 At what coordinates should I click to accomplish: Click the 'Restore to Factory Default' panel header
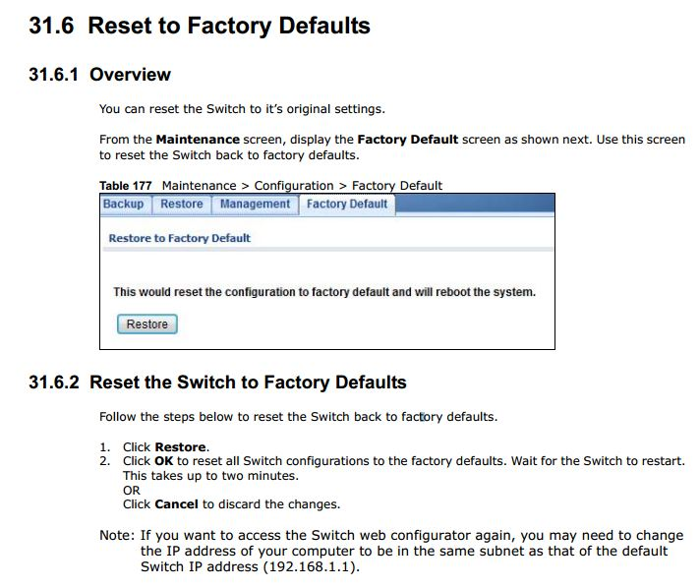point(179,238)
